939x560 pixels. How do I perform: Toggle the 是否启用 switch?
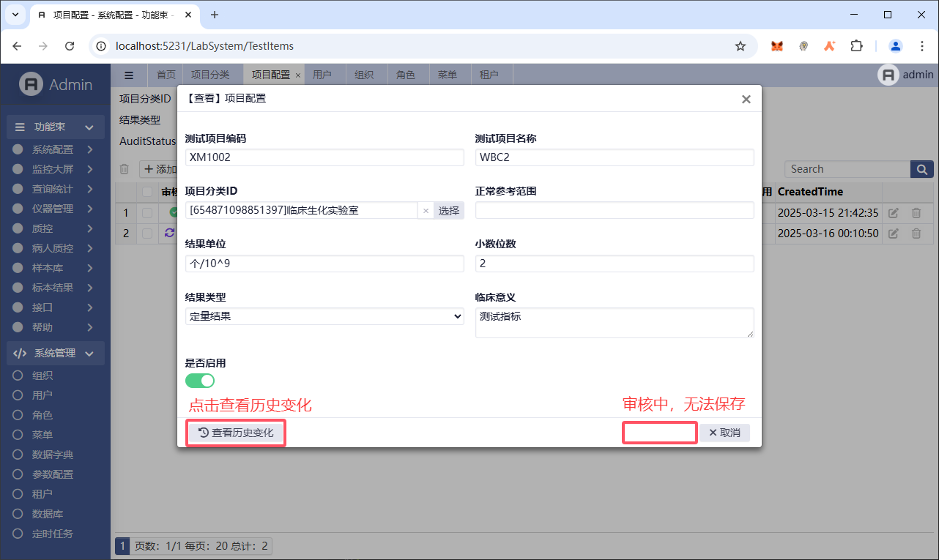coord(200,381)
